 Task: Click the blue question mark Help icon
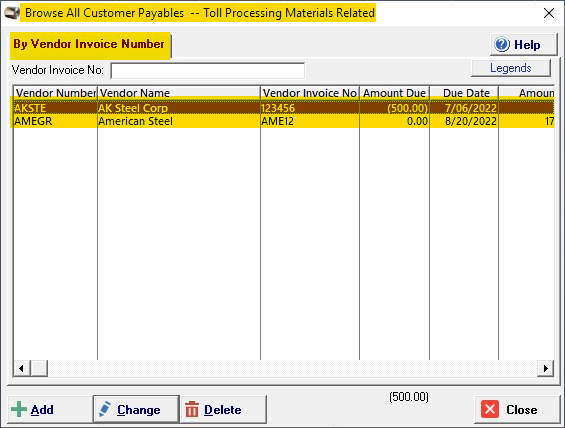(x=502, y=44)
